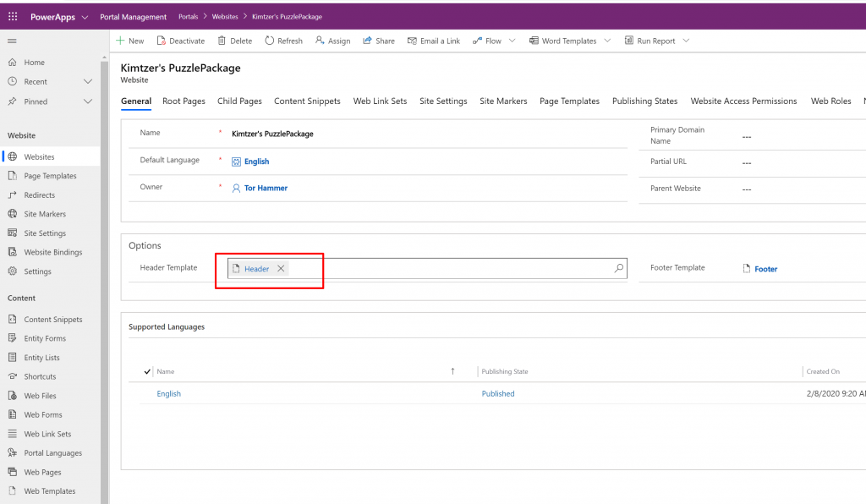The width and height of the screenshot is (866, 504).
Task: Assign the record to another user
Action: (x=332, y=41)
